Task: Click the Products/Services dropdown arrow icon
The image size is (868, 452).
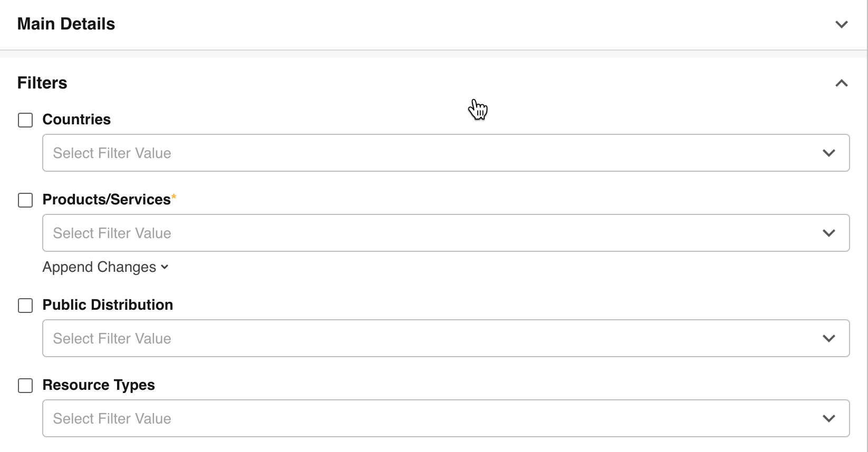Action: tap(828, 233)
